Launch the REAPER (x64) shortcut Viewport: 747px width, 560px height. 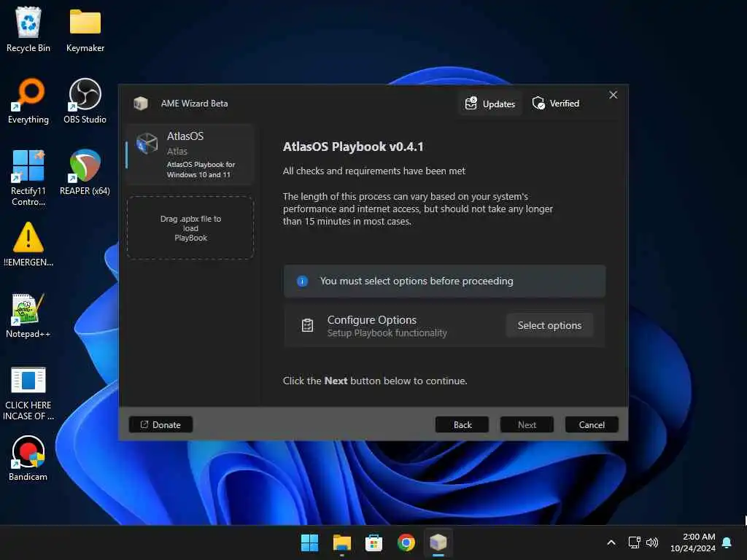[85, 172]
